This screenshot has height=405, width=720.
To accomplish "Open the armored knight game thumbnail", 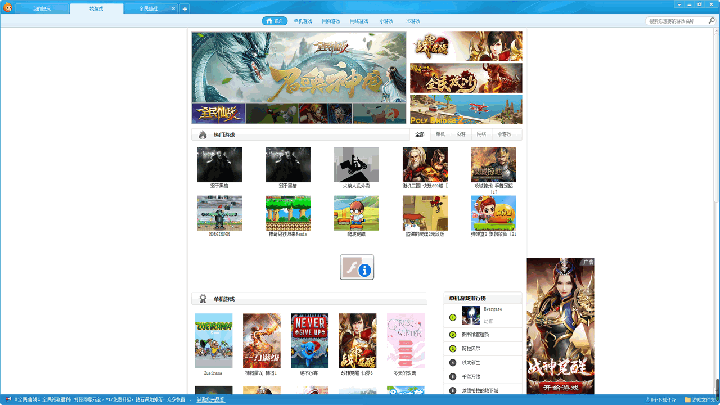I will (493, 164).
